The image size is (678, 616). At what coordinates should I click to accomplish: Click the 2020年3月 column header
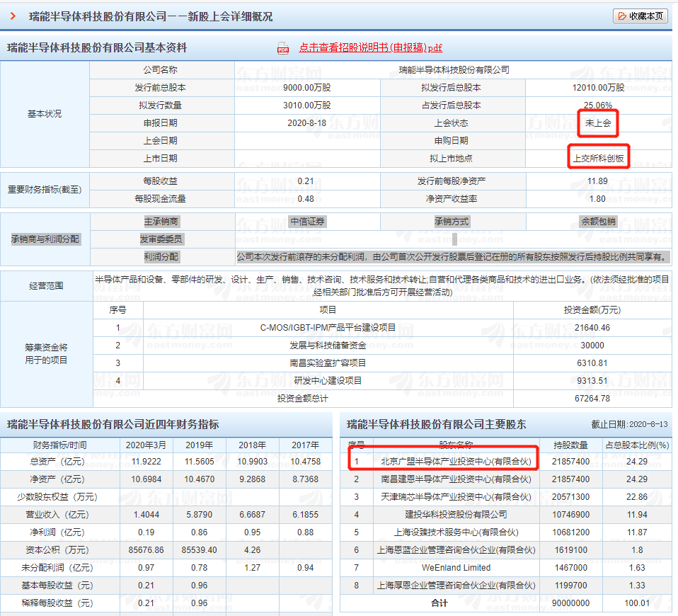tap(146, 445)
